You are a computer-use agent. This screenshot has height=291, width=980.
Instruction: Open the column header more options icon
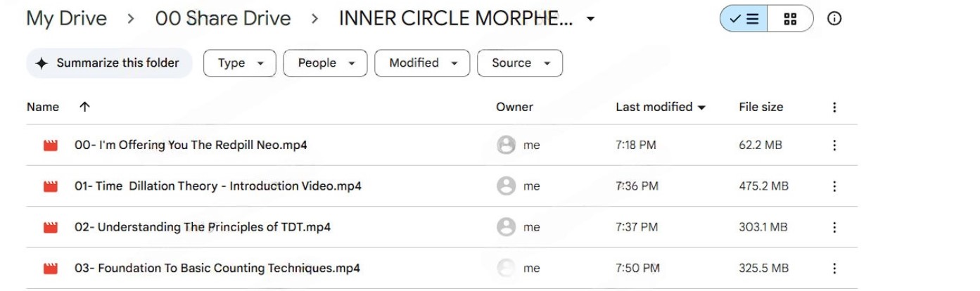pyautogui.click(x=834, y=108)
